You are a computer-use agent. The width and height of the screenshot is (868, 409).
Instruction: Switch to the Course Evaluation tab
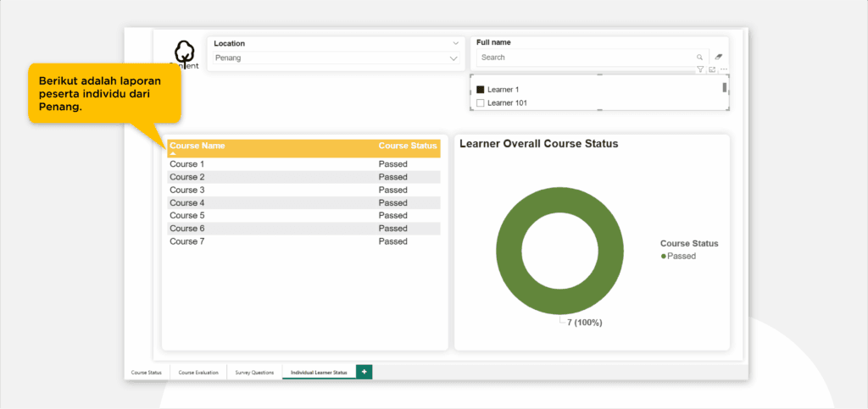click(x=198, y=373)
